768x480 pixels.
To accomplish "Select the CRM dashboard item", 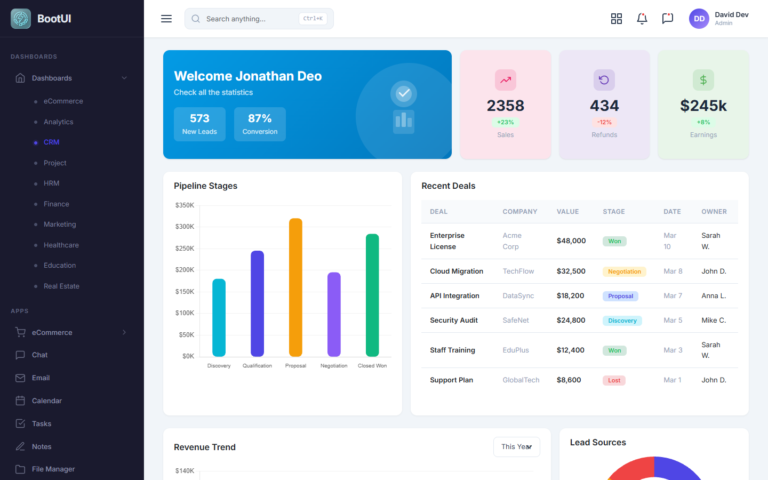I will [x=51, y=142].
